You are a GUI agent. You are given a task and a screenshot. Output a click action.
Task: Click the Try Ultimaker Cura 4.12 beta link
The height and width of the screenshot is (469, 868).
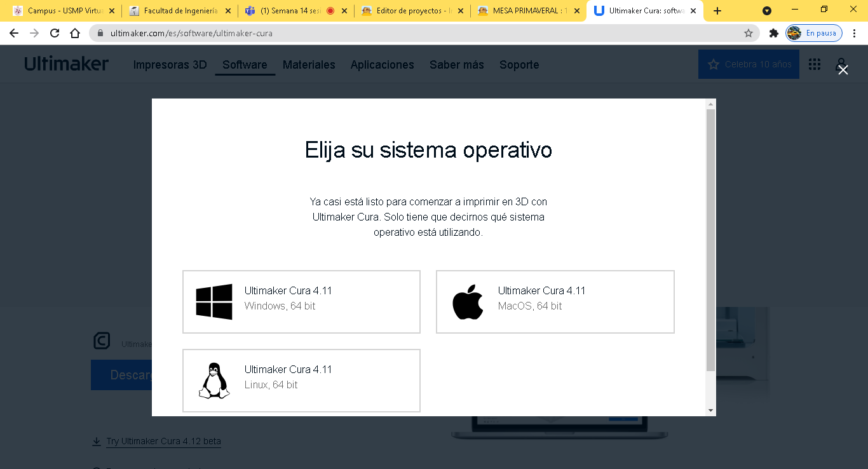pyautogui.click(x=164, y=441)
